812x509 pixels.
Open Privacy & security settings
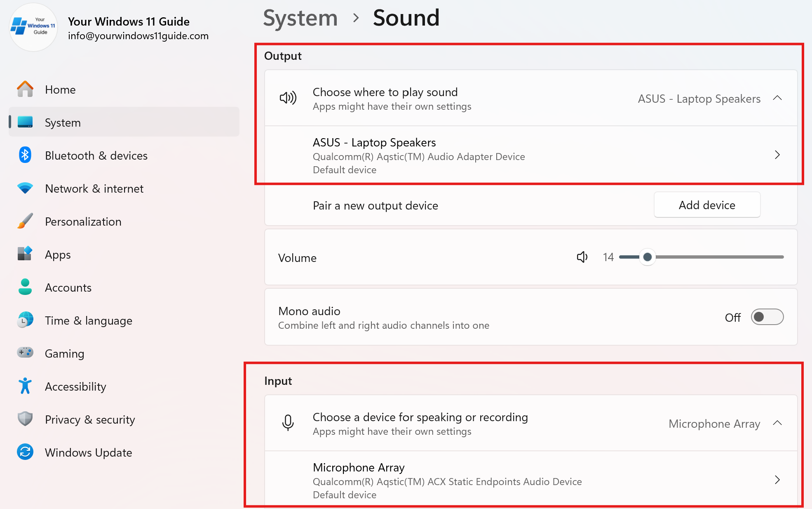[x=124, y=419]
